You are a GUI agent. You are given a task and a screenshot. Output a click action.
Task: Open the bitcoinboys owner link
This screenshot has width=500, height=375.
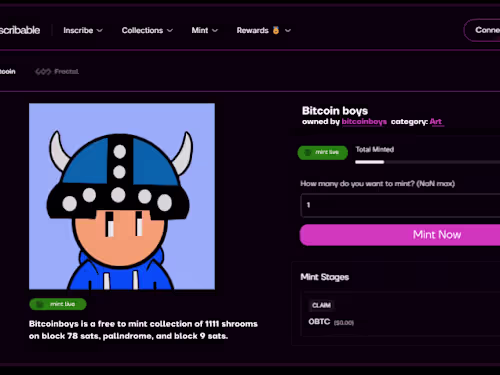pos(364,122)
